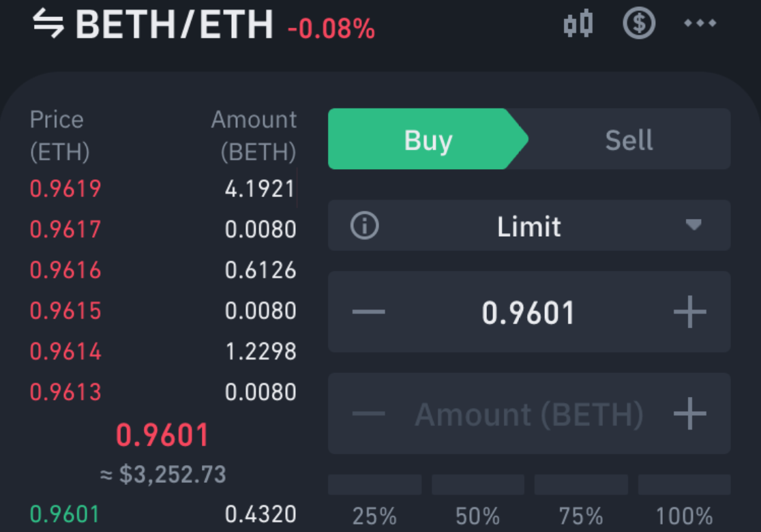Viewport: 761px width, 532px height.
Task: Focus the Amount (BETH) input field
Action: pyautogui.click(x=529, y=414)
